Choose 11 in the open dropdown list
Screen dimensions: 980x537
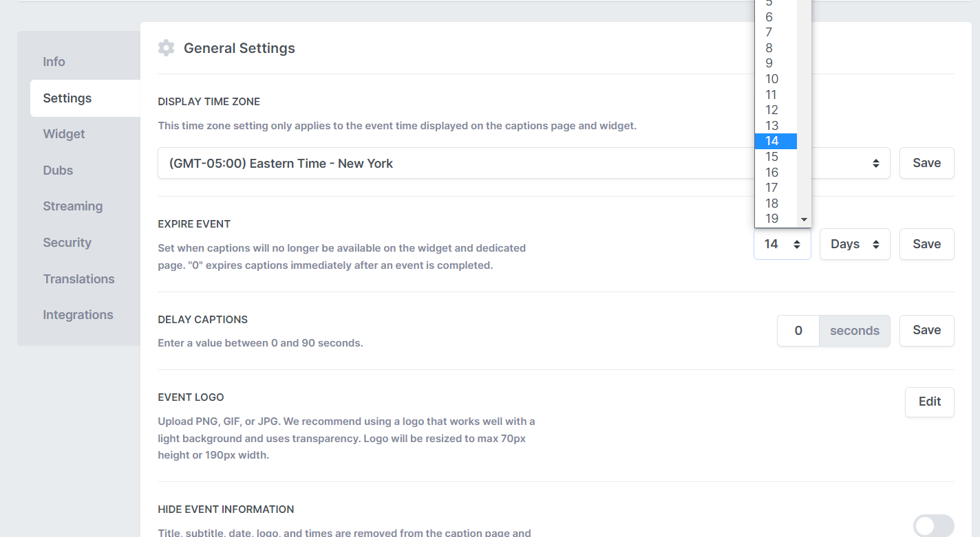point(776,95)
